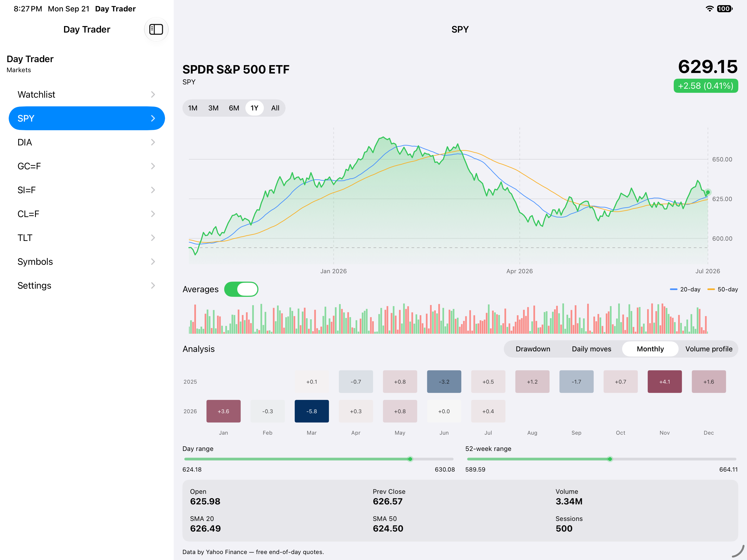The image size is (747, 560).
Task: Click the 20-day legend entry
Action: (x=685, y=289)
